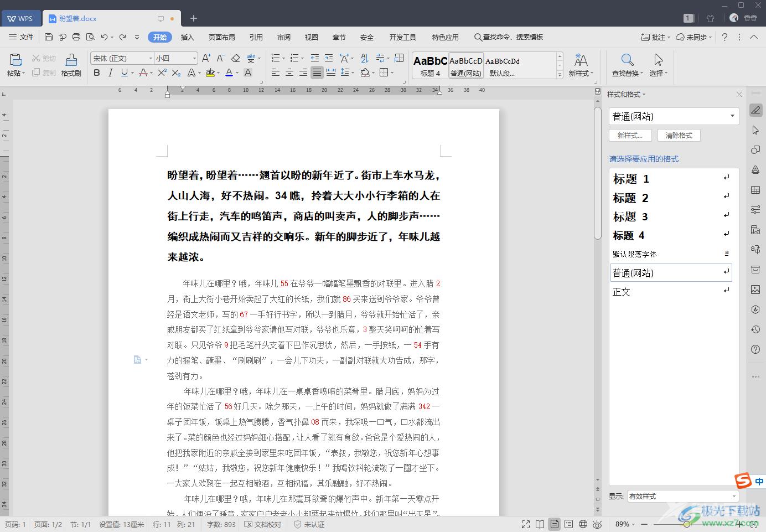766x532 pixels.
Task: Decrease font size with A- icon
Action: coord(220,58)
